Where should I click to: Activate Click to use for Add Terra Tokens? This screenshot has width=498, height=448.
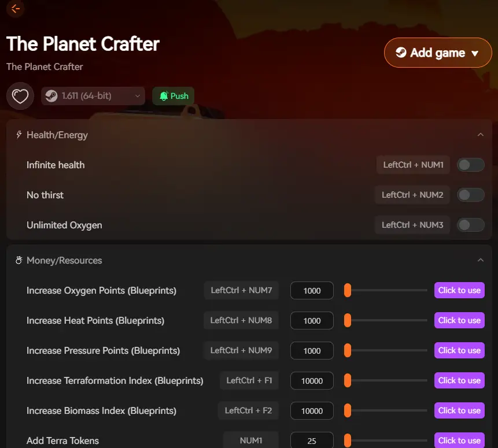(459, 440)
